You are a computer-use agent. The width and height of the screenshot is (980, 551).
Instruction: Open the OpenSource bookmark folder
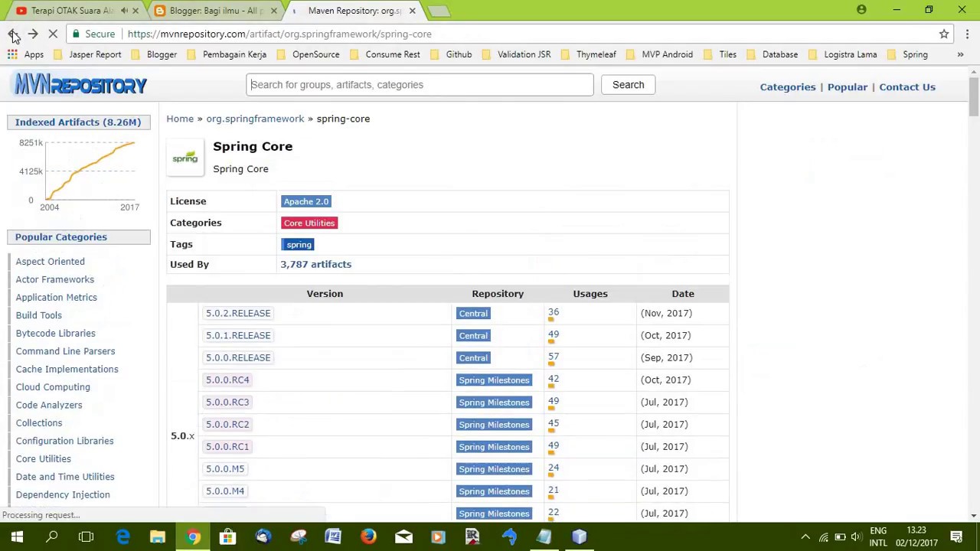[x=308, y=54]
